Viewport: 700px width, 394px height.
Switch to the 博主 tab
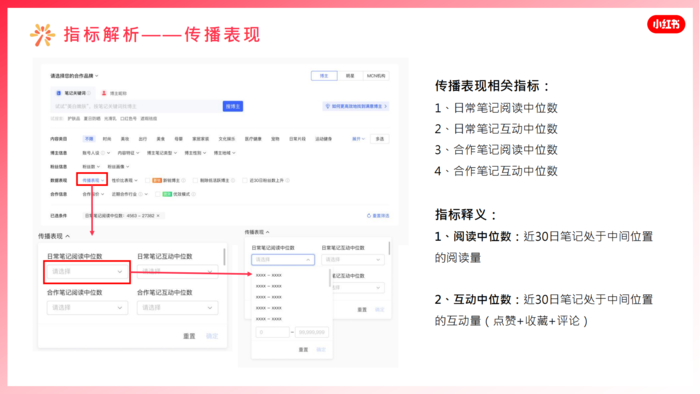(x=324, y=76)
